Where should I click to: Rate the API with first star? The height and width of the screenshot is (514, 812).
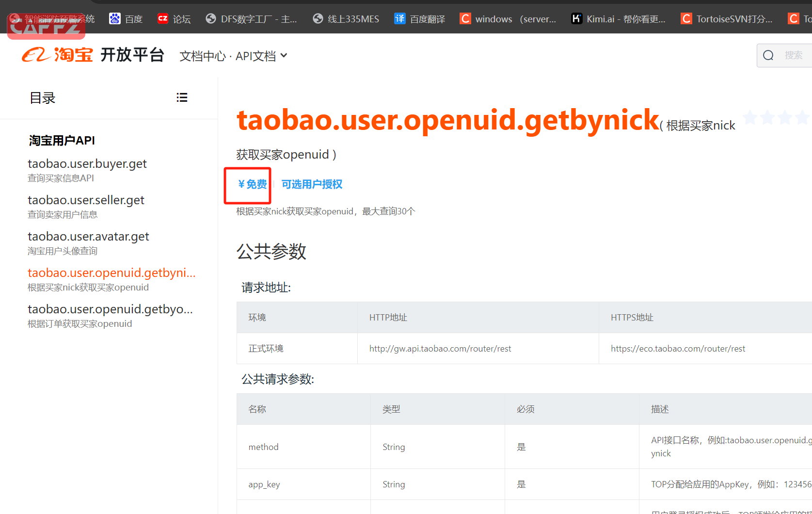750,117
